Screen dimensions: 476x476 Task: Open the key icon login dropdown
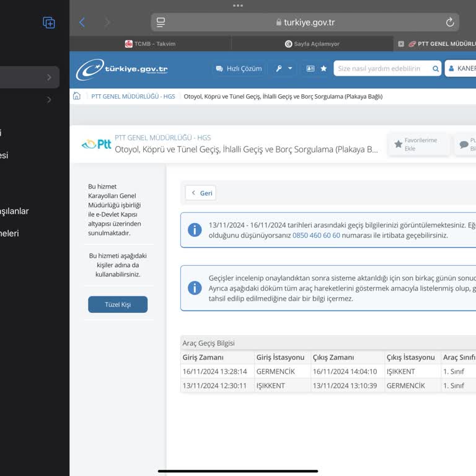[284, 69]
